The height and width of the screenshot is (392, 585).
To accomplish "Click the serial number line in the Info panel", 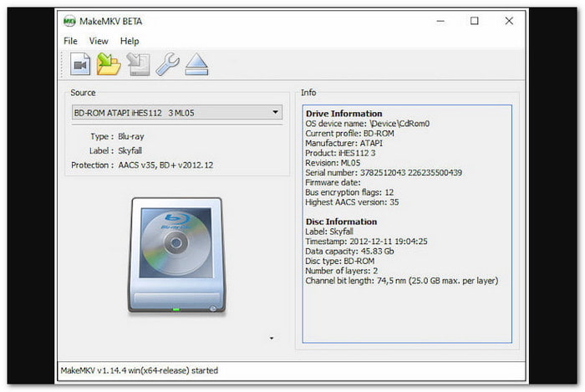I will (384, 172).
